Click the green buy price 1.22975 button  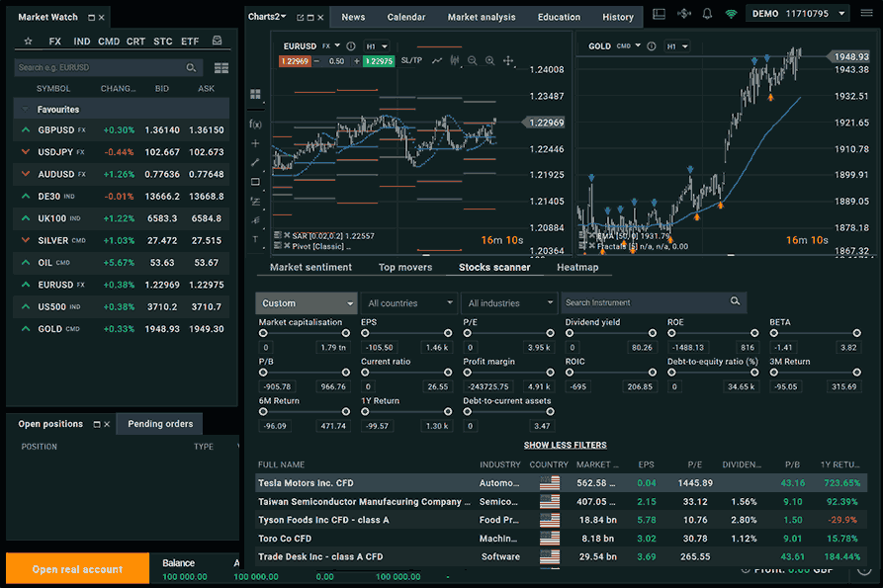pos(379,61)
